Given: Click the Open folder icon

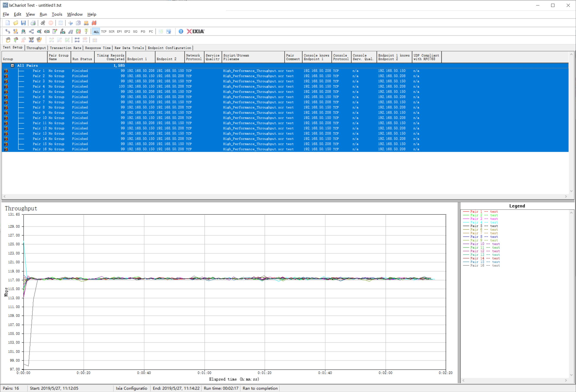Looking at the screenshot, I should (x=16, y=23).
